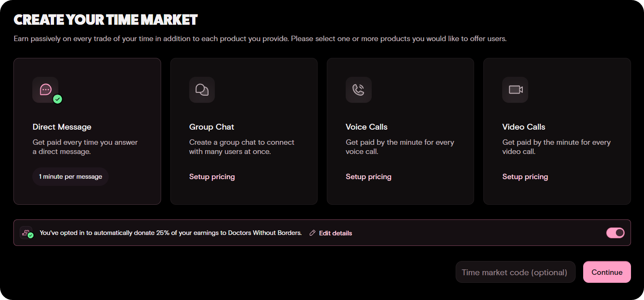This screenshot has width=644, height=300.
Task: Focus the Time market code field
Action: point(515,272)
